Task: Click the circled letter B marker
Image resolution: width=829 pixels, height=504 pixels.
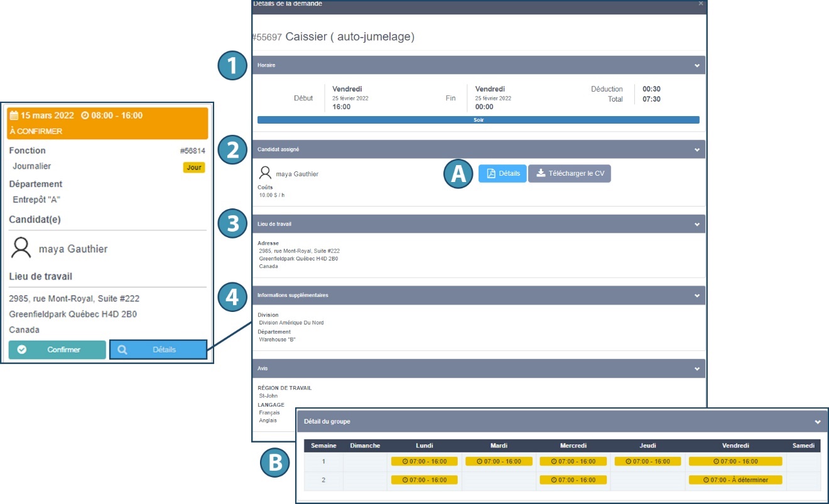Action: click(x=276, y=463)
